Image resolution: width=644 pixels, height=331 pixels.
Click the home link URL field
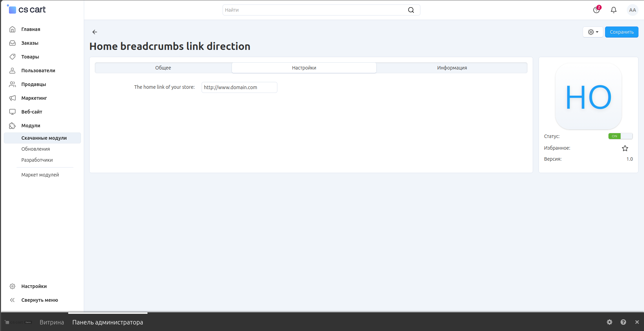[x=239, y=87]
